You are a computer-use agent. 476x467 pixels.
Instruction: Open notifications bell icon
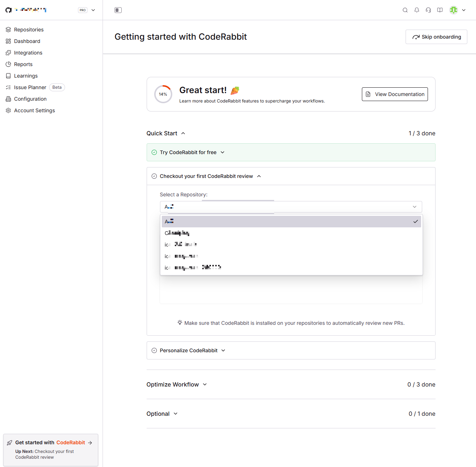tap(417, 10)
